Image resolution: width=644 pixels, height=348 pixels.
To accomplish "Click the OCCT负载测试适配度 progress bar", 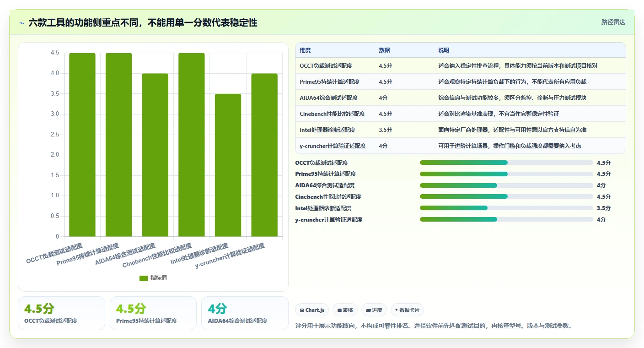I will pos(506,163).
